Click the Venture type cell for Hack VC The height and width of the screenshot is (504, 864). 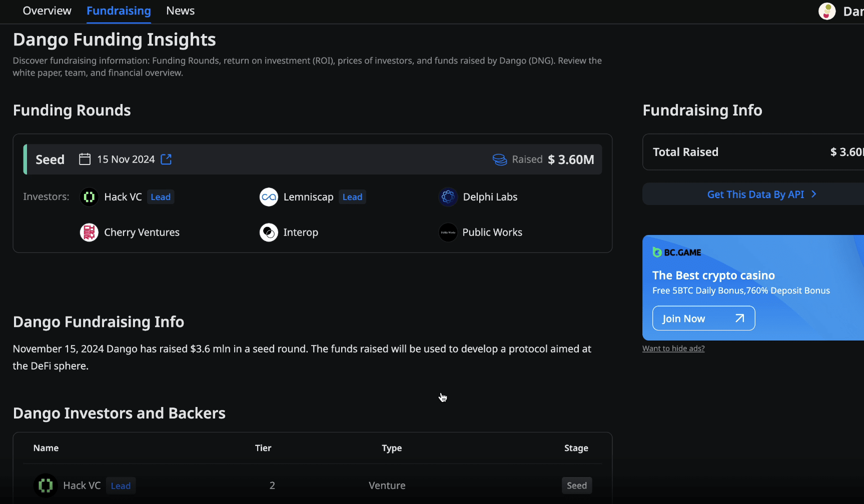coord(387,485)
